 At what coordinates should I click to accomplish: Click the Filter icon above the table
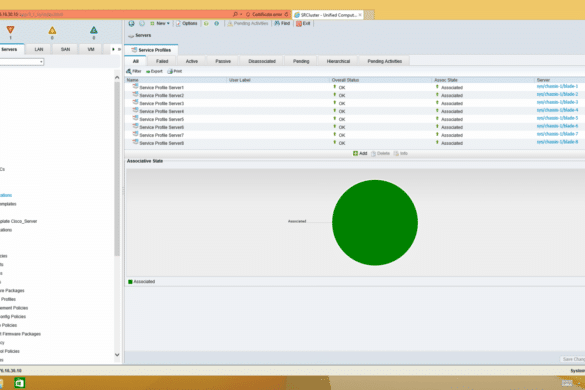[129, 71]
